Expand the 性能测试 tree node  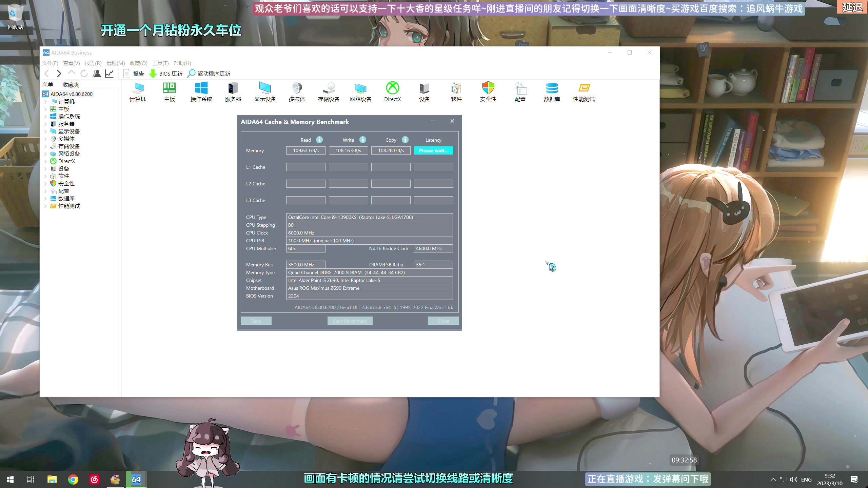click(x=45, y=206)
